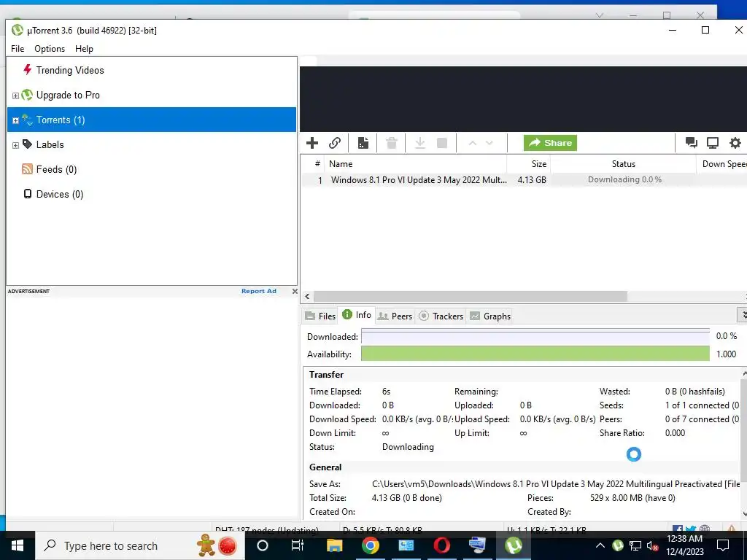Viewport: 747px width, 560px height.
Task: Select Feeds (0) in the sidebar
Action: (56, 169)
